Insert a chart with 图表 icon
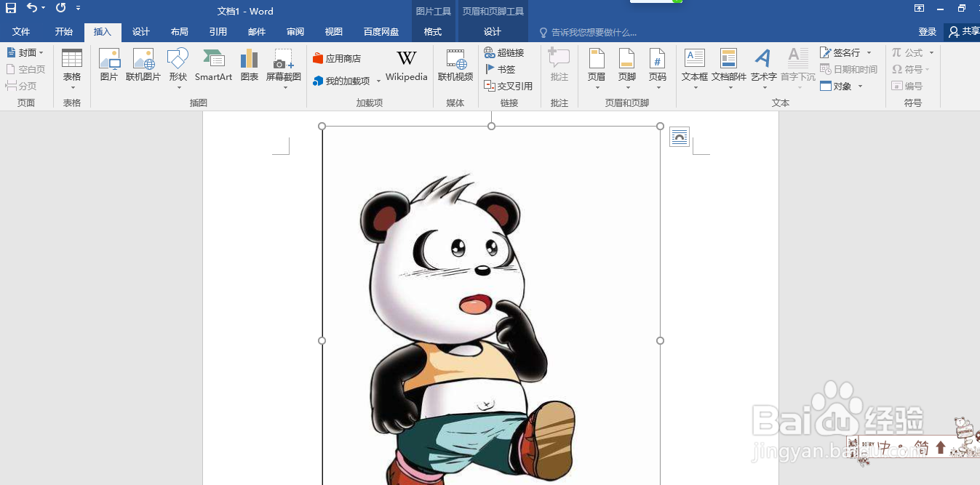Image resolution: width=980 pixels, height=485 pixels. click(x=250, y=65)
